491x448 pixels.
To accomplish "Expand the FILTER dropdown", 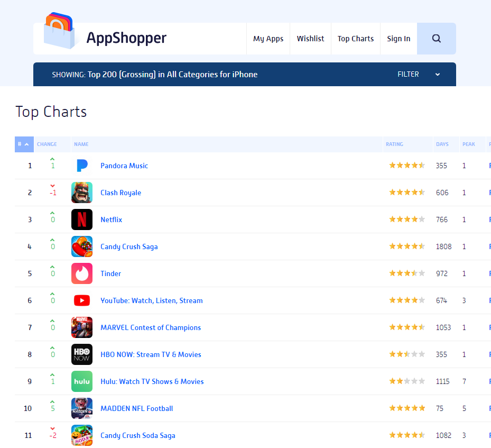I will (x=419, y=75).
